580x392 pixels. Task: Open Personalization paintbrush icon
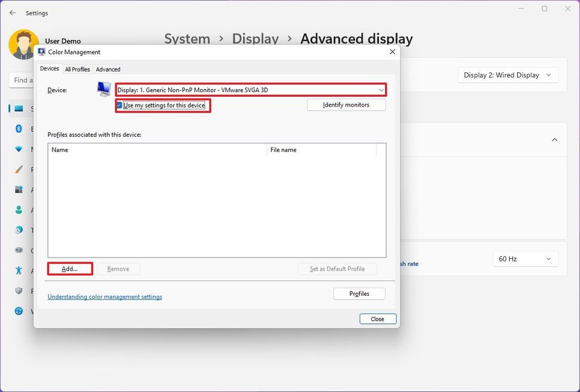coord(19,170)
